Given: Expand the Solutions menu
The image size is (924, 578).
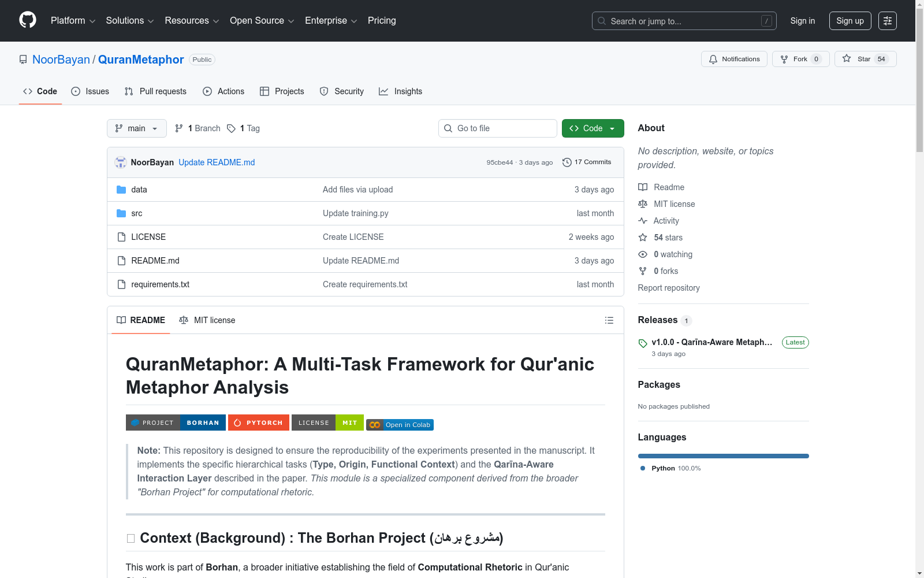Looking at the screenshot, I should click(130, 21).
